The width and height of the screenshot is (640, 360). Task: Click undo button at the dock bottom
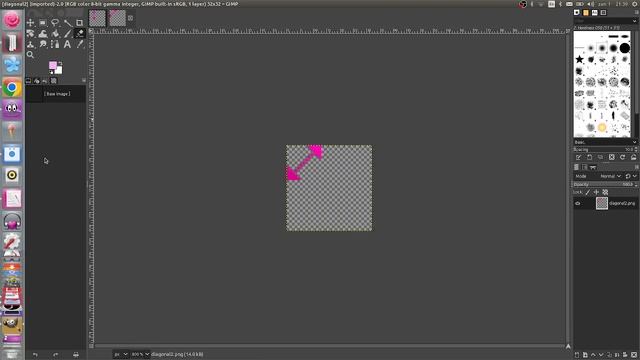pos(35,355)
